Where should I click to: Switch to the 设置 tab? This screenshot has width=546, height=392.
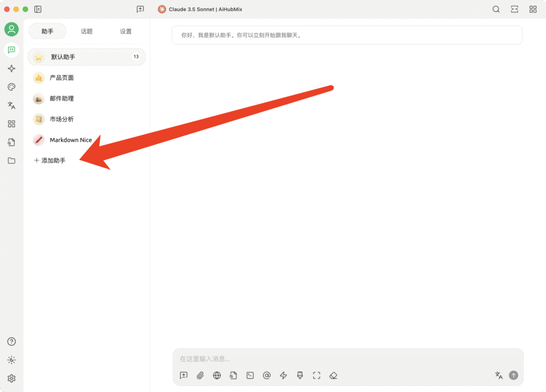tap(125, 31)
